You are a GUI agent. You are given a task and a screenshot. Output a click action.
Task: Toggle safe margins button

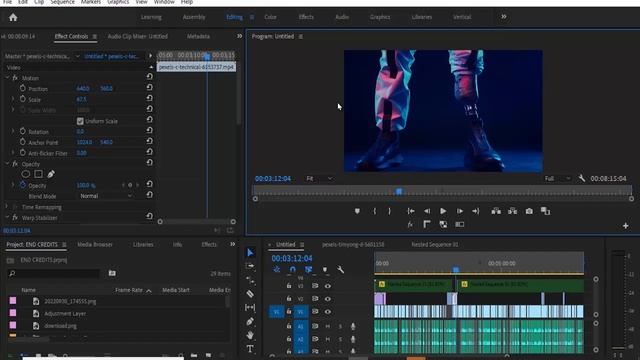(x=427, y=224)
